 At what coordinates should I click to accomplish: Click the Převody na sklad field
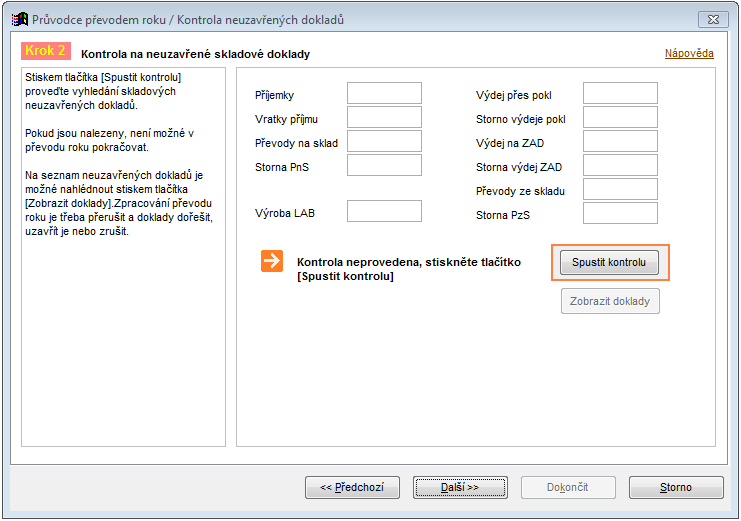tap(384, 141)
